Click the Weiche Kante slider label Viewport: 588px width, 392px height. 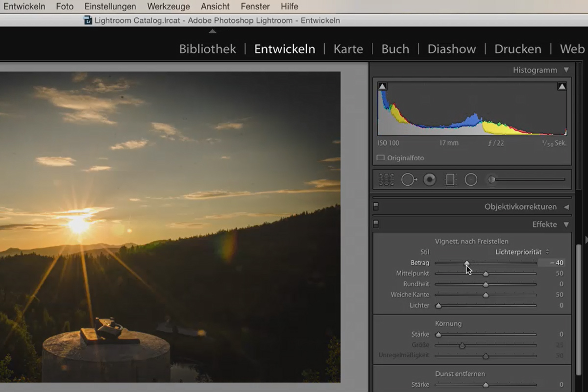pos(410,295)
